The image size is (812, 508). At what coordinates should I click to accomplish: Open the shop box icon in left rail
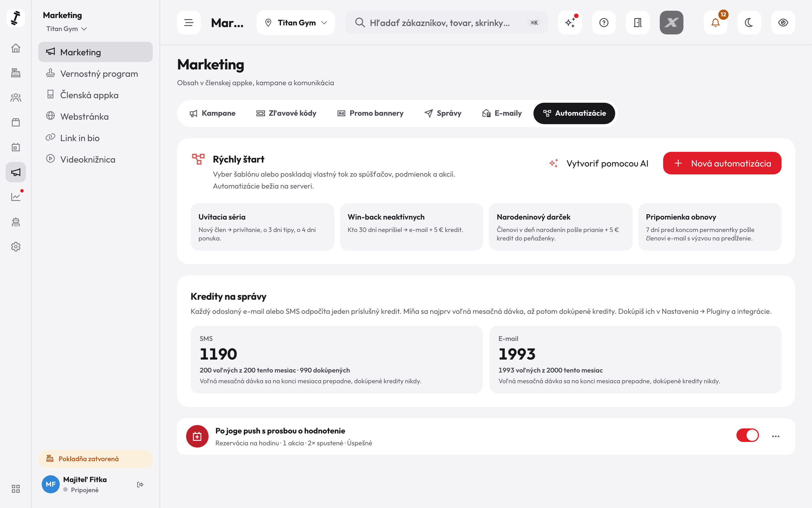(16, 122)
